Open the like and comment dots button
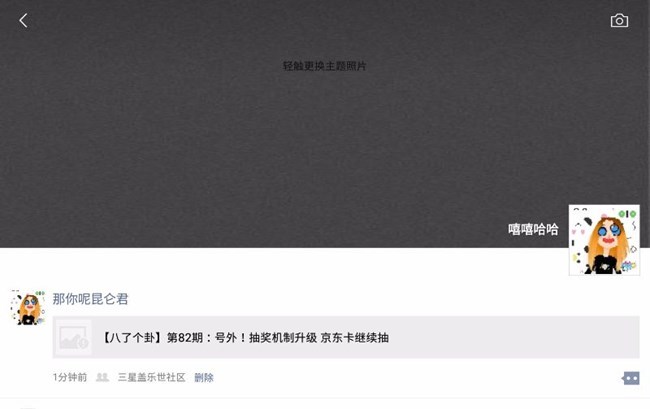The height and width of the screenshot is (409, 650). [x=631, y=378]
